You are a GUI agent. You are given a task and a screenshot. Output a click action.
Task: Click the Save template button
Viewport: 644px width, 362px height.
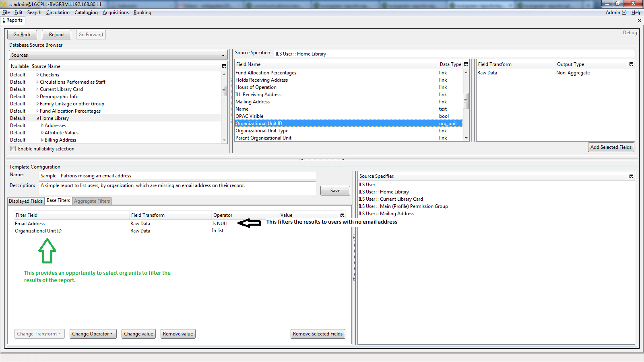click(335, 191)
